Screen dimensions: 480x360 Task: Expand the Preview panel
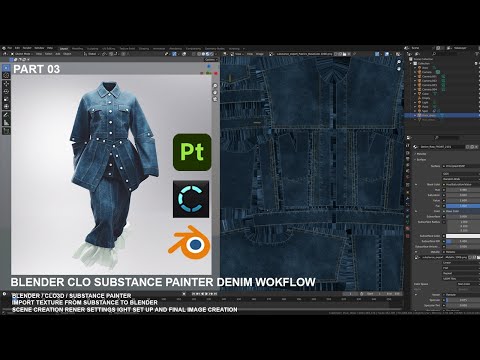pyautogui.click(x=421, y=154)
